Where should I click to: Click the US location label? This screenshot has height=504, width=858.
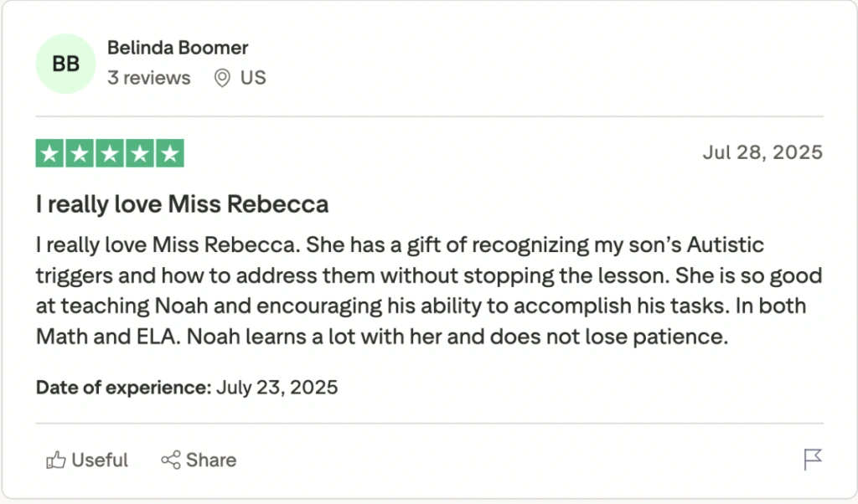[253, 78]
